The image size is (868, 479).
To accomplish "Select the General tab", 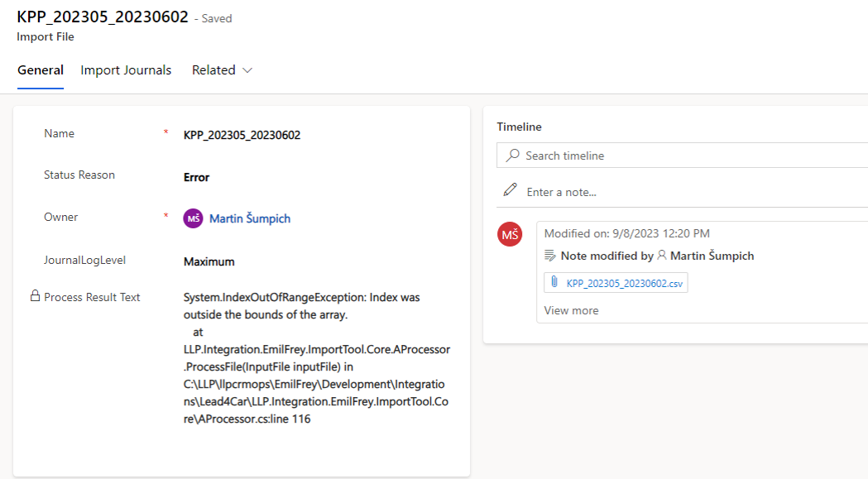I will (41, 70).
